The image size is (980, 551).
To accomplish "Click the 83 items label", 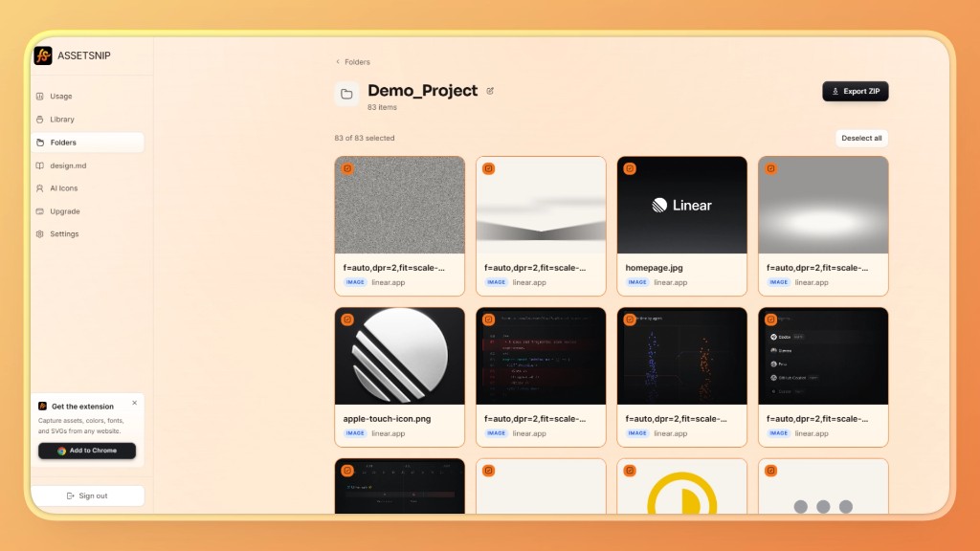I will [382, 107].
